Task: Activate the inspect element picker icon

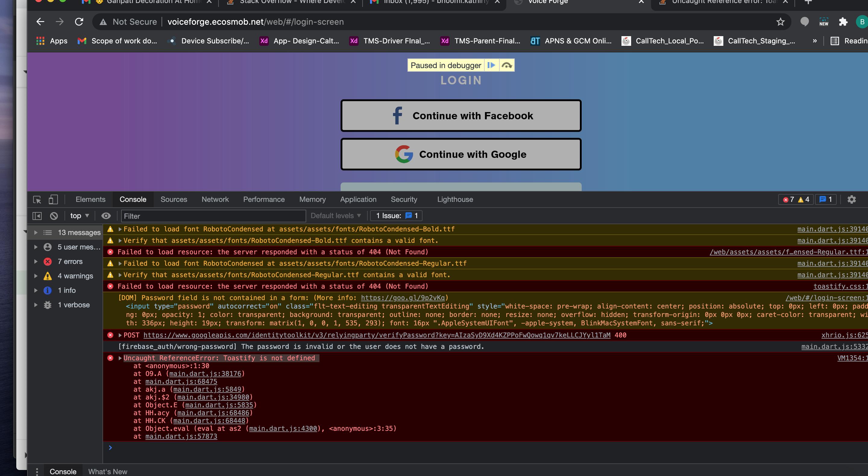Action: pyautogui.click(x=37, y=199)
